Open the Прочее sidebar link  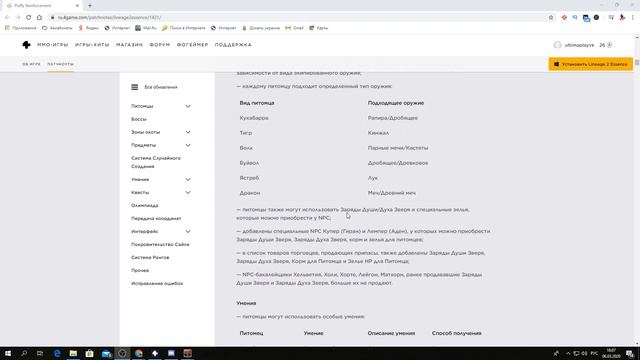coord(140,271)
